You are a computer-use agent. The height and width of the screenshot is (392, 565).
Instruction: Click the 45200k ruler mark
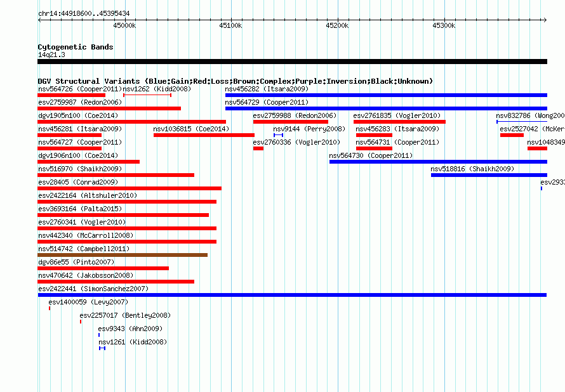[337, 25]
